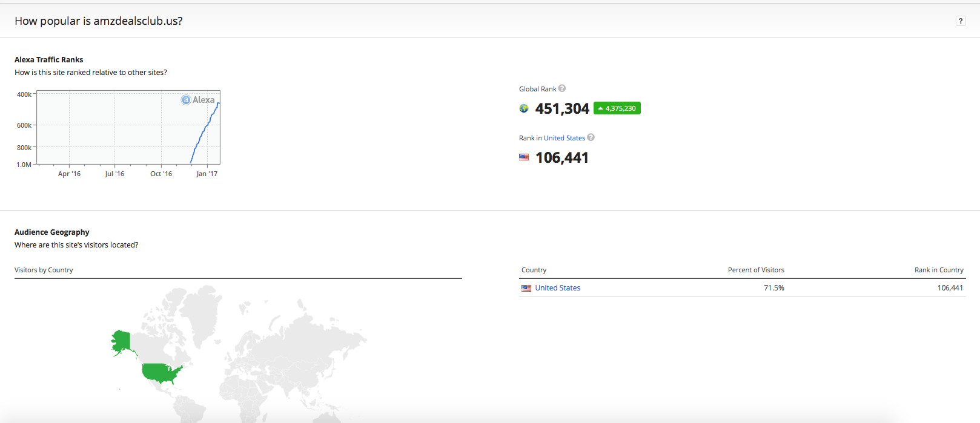Click the Apr '16 axis label on chart
Viewport: 980px width, 423px height.
[69, 174]
